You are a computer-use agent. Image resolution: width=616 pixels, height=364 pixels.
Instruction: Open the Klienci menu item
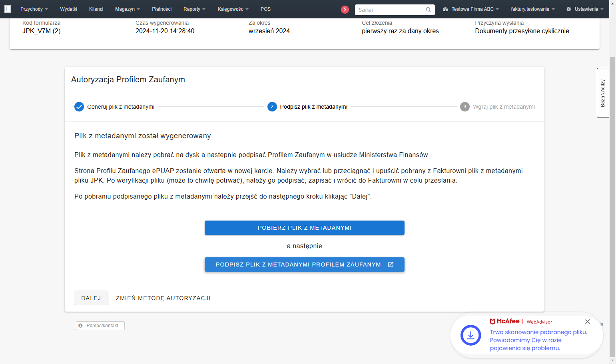point(96,9)
